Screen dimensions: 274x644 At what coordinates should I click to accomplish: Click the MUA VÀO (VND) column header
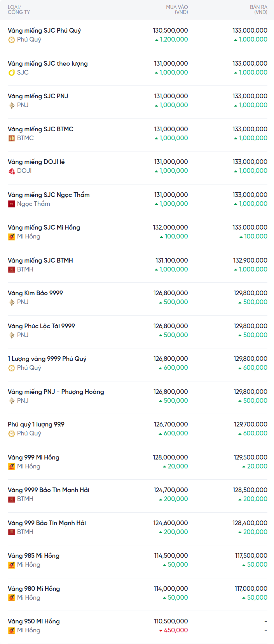click(177, 10)
